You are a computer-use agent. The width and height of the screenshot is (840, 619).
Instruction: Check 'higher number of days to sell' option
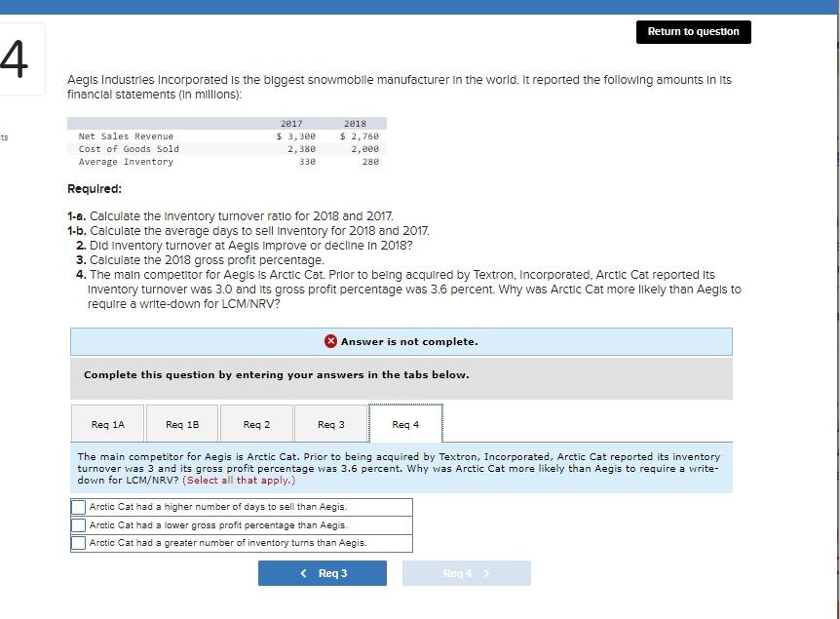[78, 507]
